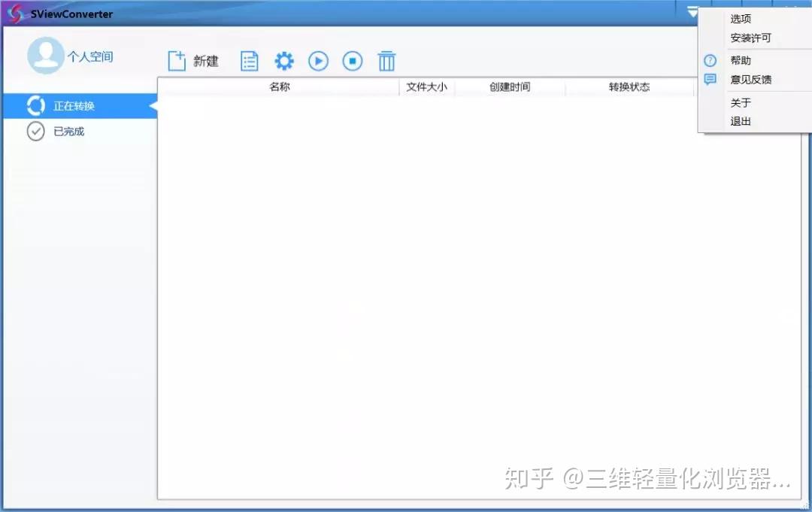Choose 意见反馈 menu entry
The width and height of the screenshot is (812, 512).
pos(750,80)
